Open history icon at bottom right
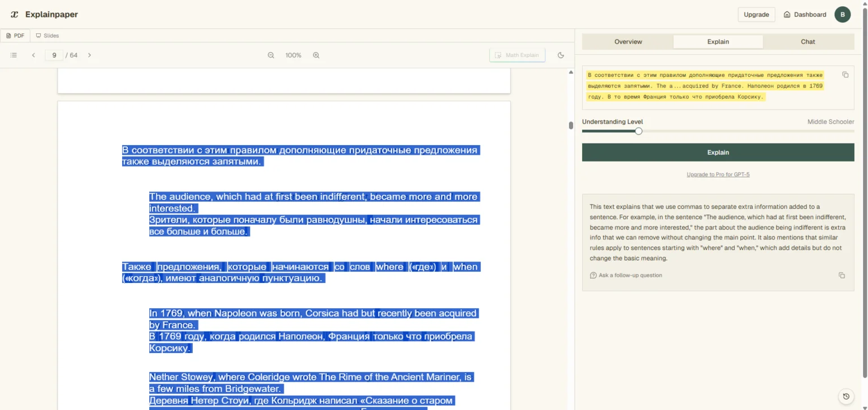This screenshot has height=410, width=868. pos(845,396)
